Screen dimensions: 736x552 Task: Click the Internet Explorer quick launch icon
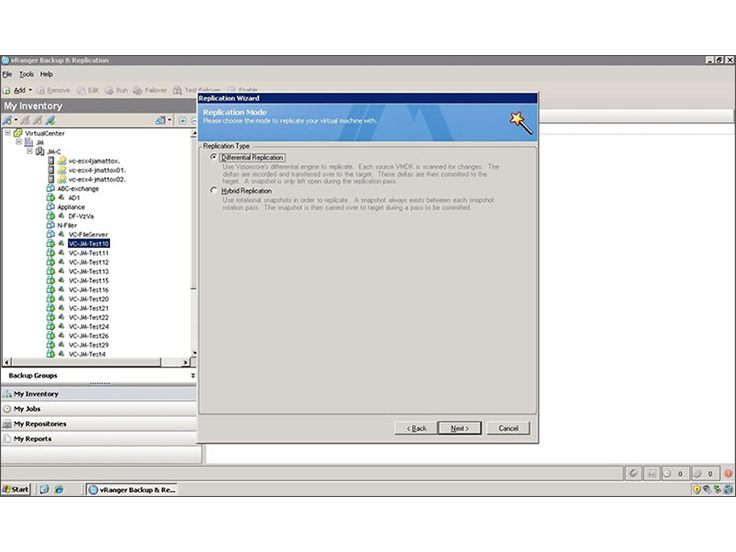coord(59,490)
